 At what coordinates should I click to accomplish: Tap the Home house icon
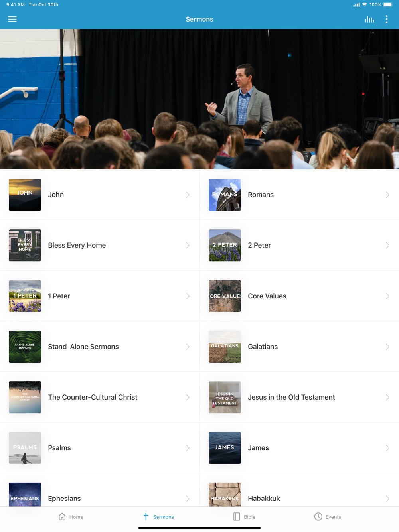tap(62, 517)
